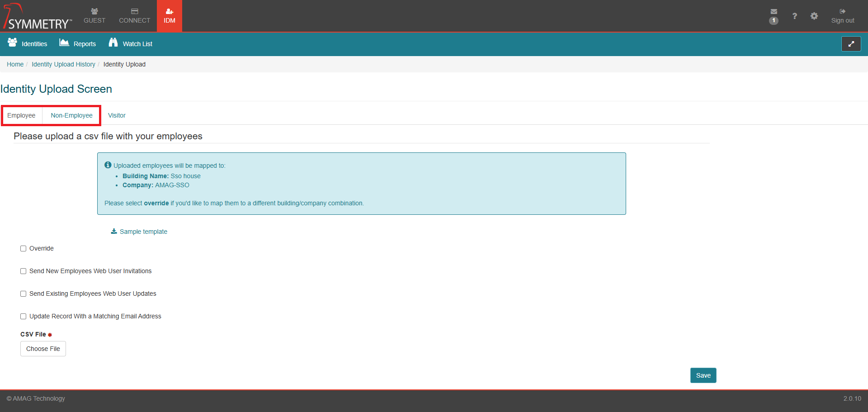
Task: Open the settings gear icon
Action: coord(814,16)
